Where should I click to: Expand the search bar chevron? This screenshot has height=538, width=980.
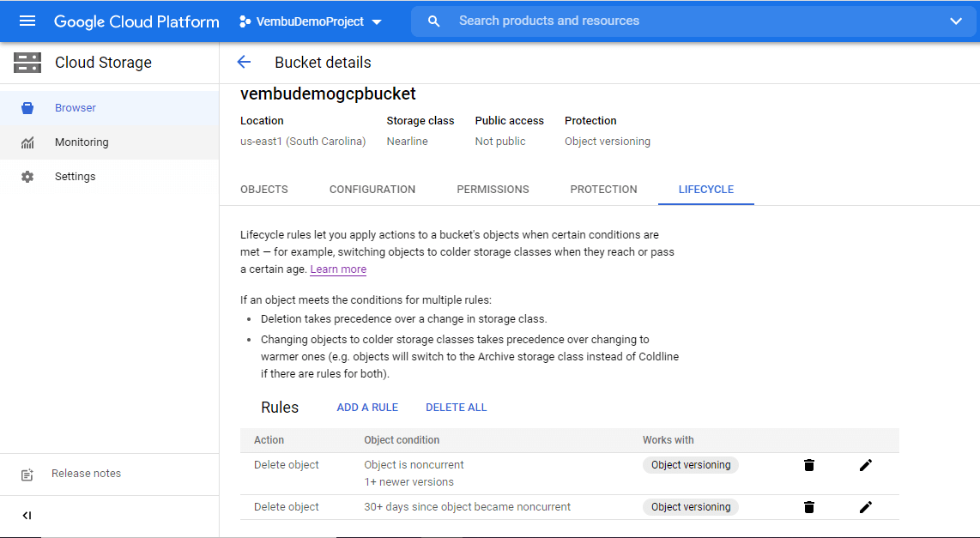click(956, 21)
